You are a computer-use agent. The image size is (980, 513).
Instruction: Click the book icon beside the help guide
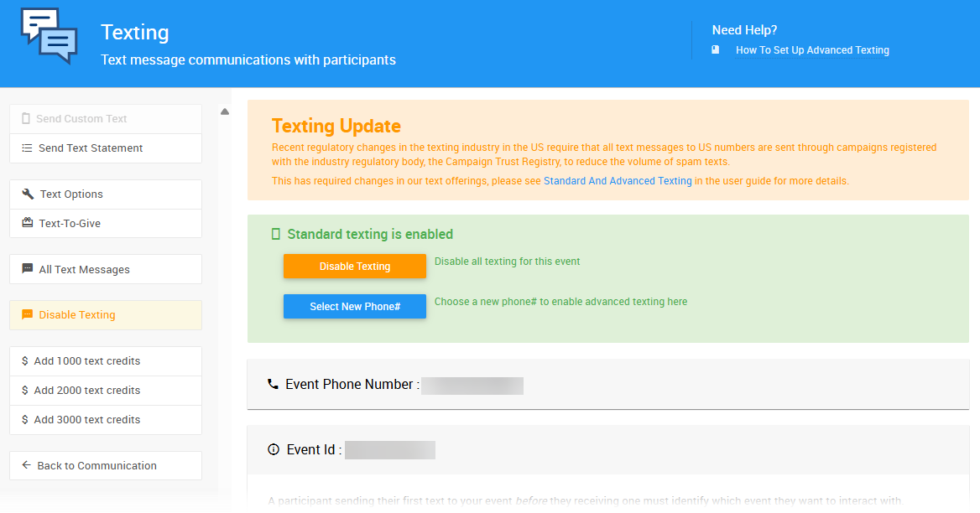716,50
